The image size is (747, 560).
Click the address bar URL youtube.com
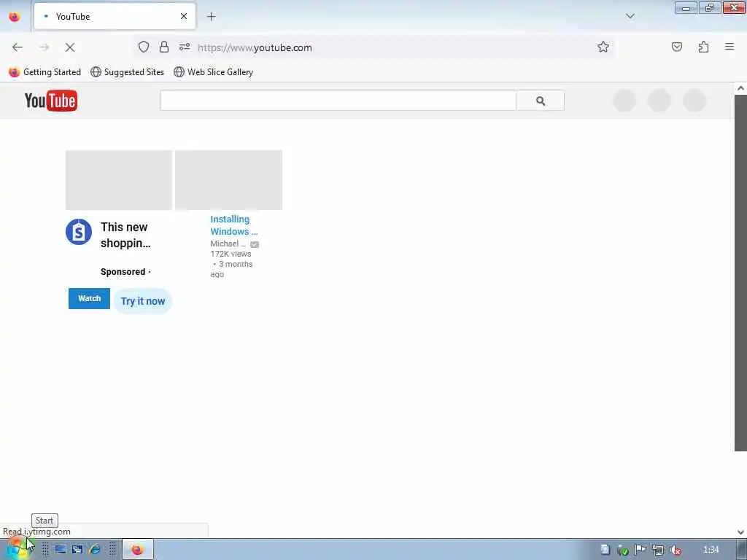point(255,47)
